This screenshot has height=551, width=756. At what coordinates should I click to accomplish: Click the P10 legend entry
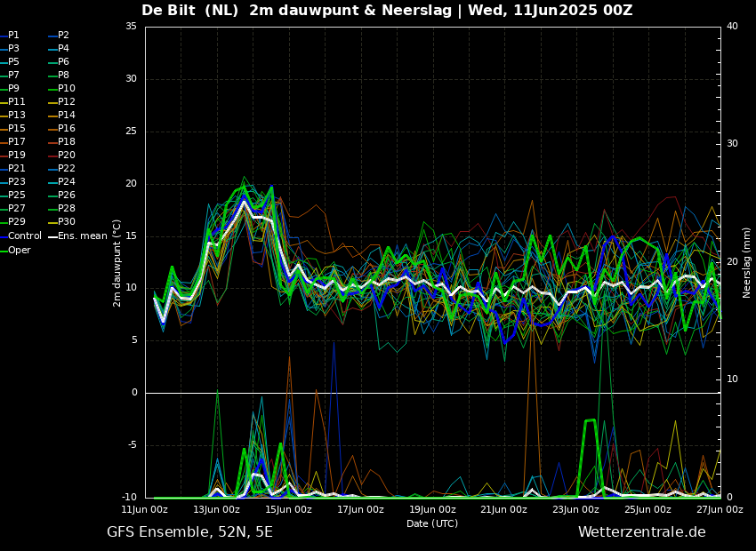[67, 89]
